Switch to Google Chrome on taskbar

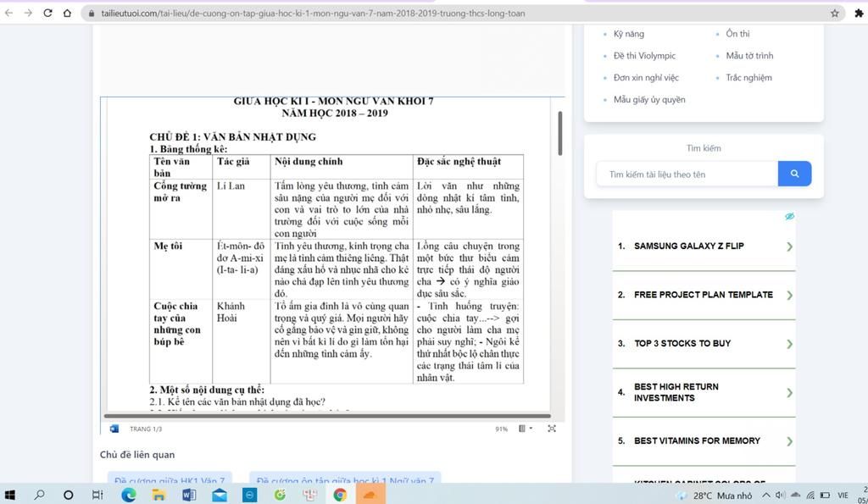pos(340,496)
